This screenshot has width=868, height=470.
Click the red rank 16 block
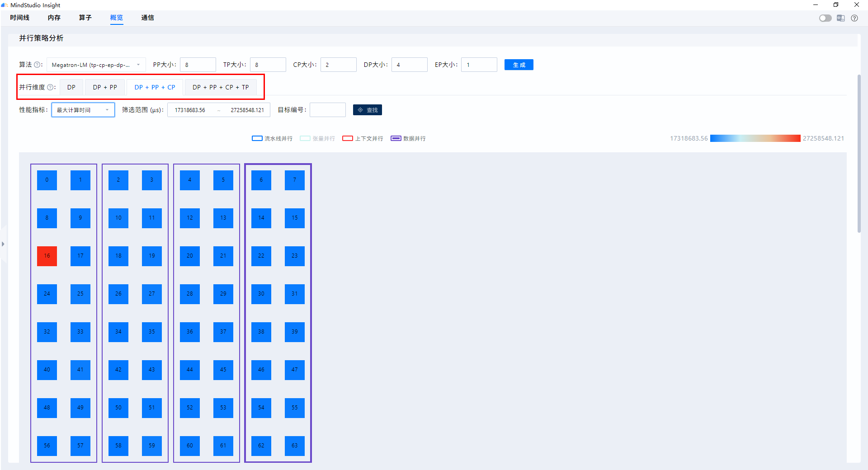[47, 256]
